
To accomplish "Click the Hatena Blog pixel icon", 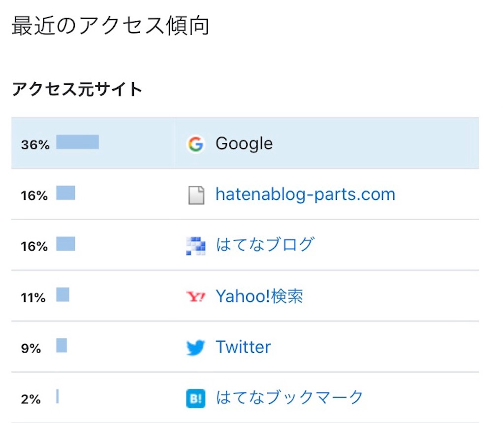I will [x=195, y=246].
